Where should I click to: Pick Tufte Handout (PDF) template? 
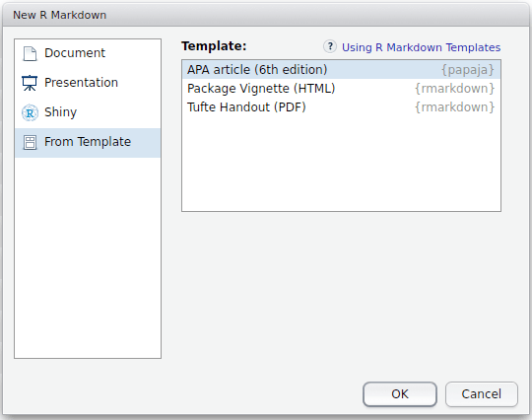pyautogui.click(x=341, y=106)
